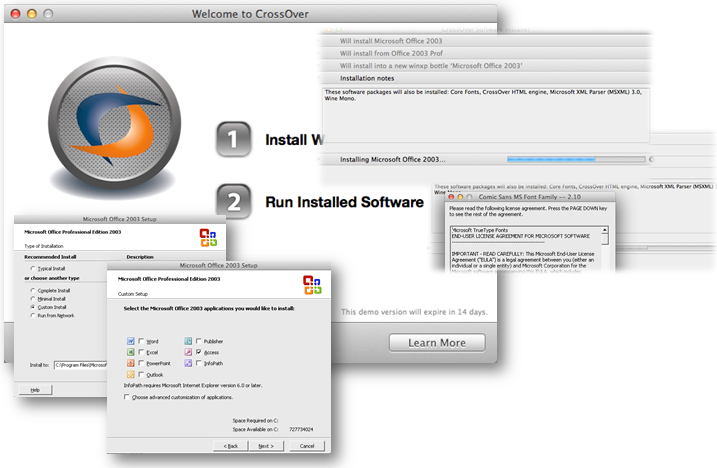This screenshot has height=468, width=717.
Task: Click the Excel application icon in Custom Setup
Action: point(131,352)
